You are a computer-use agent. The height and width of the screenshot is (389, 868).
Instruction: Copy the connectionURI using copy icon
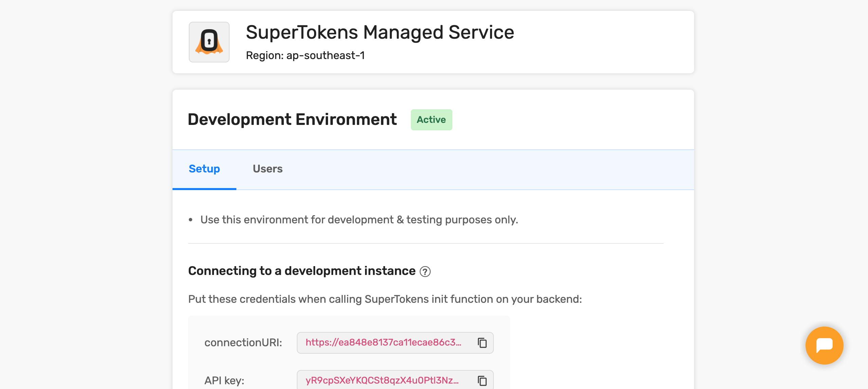point(482,343)
